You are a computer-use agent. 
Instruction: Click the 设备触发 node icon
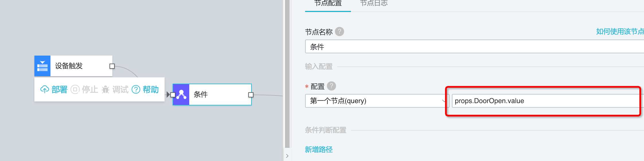coord(42,66)
